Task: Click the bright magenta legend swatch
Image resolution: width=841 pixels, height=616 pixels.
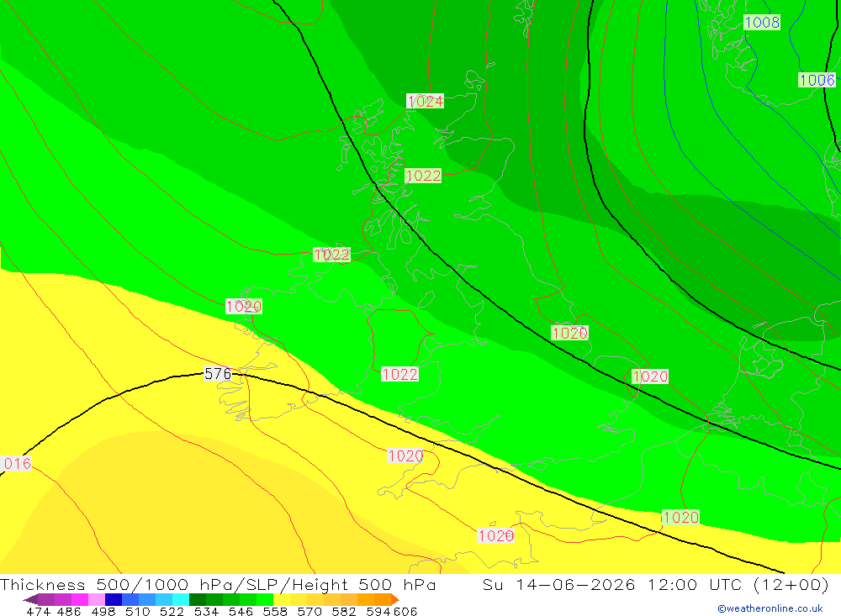Action: [79, 599]
